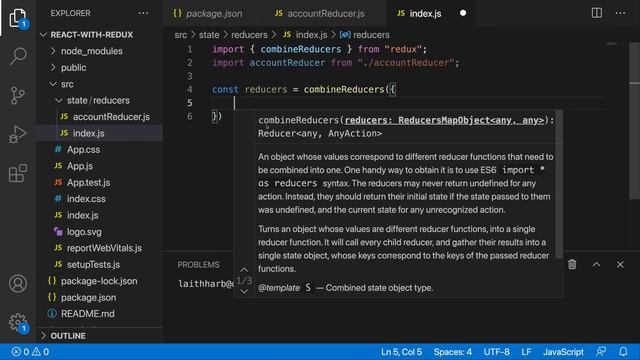This screenshot has width=640, height=360.
Task: Switch to the accountReducer.js tab
Action: [320, 13]
